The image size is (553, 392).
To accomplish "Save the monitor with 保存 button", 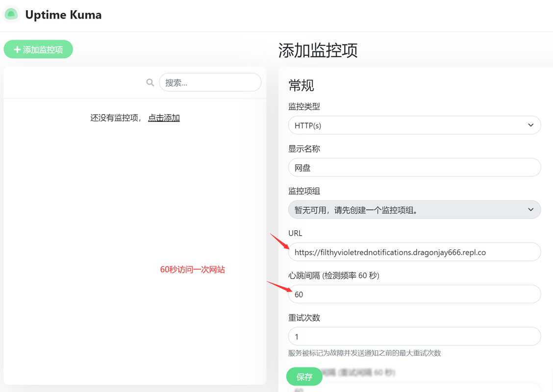I will pyautogui.click(x=304, y=377).
